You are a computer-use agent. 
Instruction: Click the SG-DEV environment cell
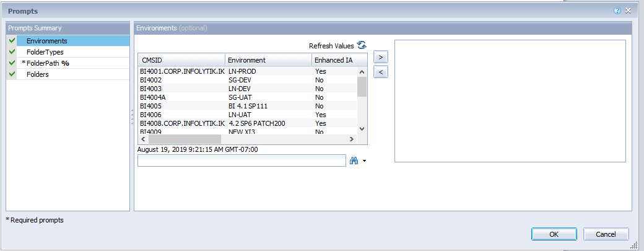tap(240, 80)
